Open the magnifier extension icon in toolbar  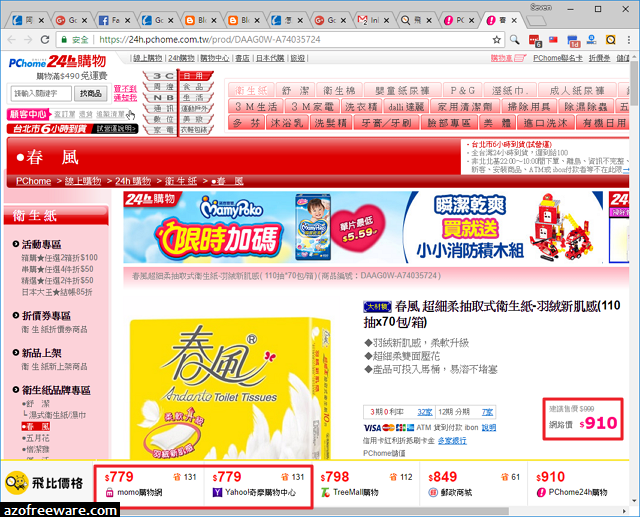click(x=515, y=40)
